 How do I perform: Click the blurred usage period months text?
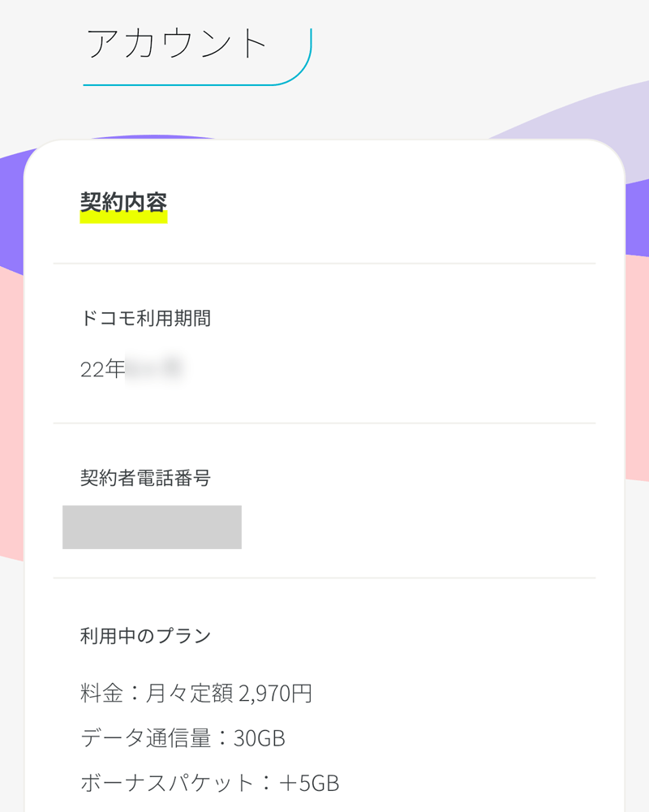pos(154,369)
